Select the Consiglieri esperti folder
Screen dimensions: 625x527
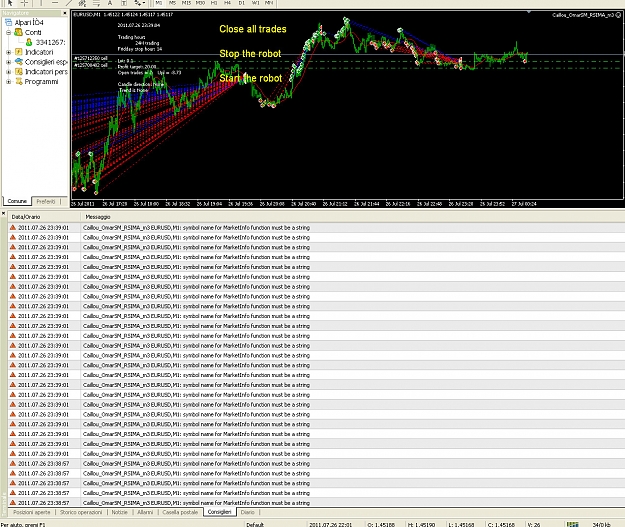(x=46, y=62)
